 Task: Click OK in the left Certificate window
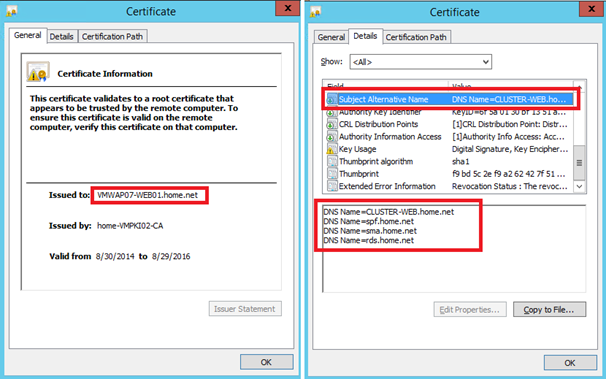[266, 362]
